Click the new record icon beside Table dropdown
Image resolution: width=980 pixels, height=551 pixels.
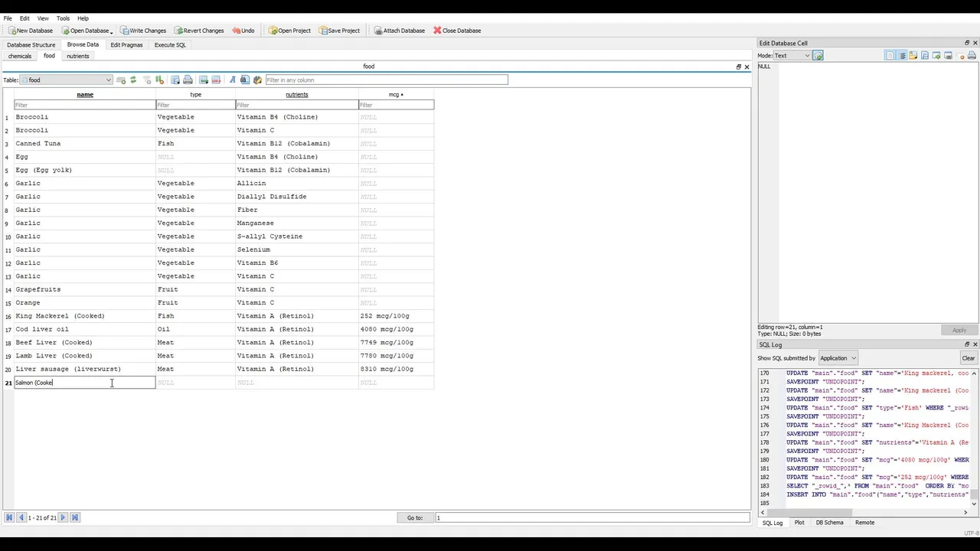121,80
